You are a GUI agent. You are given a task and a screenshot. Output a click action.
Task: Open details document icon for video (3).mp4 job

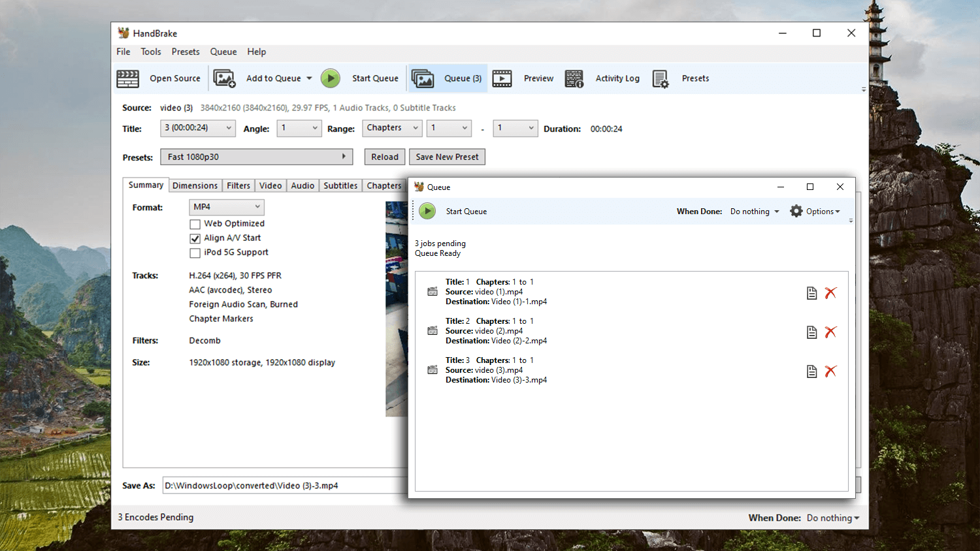811,371
